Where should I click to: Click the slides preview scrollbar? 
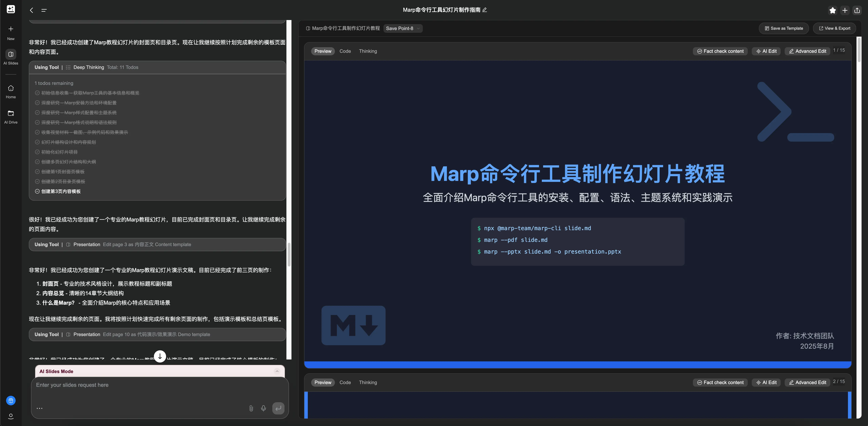(x=859, y=50)
